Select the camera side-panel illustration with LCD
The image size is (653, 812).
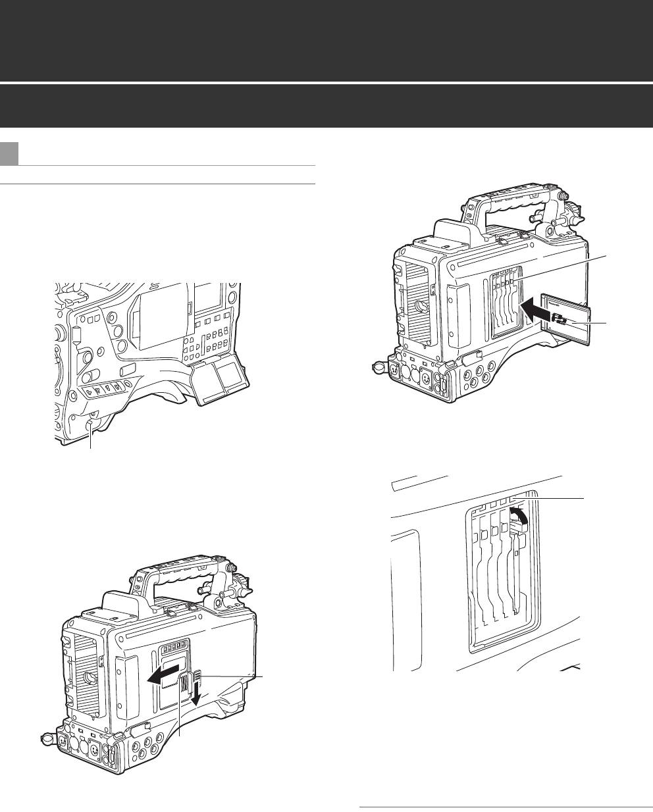pos(152,365)
